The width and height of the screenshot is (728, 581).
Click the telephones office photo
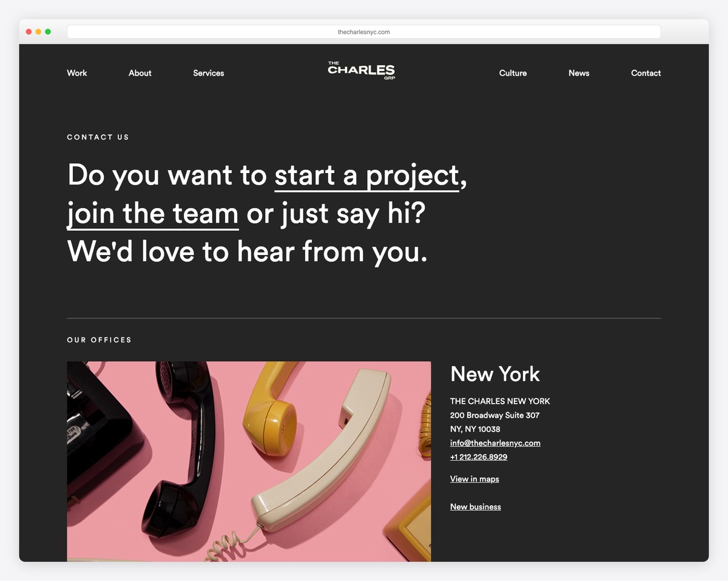click(249, 461)
